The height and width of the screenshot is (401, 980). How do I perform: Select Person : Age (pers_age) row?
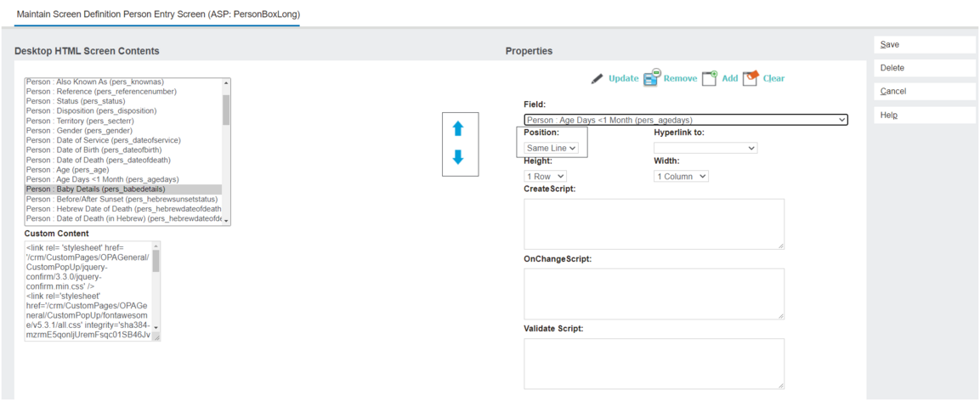click(x=123, y=169)
